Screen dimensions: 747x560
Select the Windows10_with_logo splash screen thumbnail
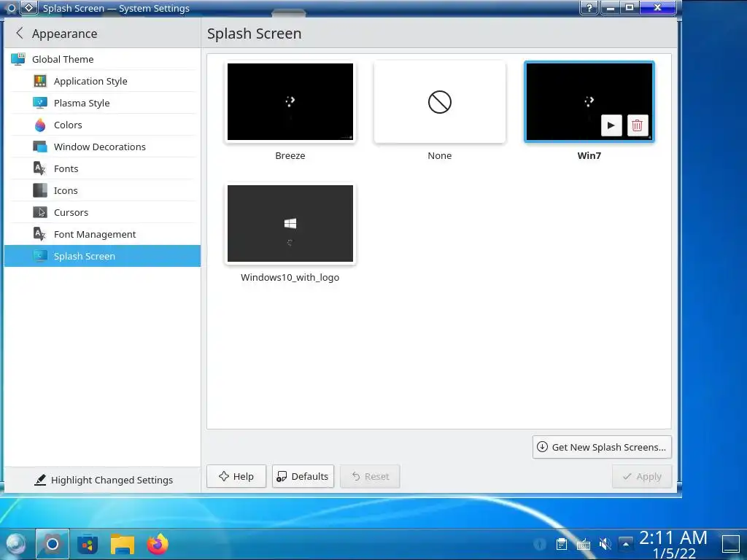pyautogui.click(x=290, y=223)
